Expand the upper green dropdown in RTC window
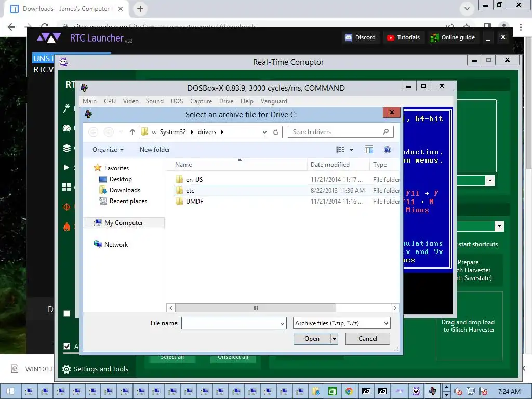 [490, 180]
